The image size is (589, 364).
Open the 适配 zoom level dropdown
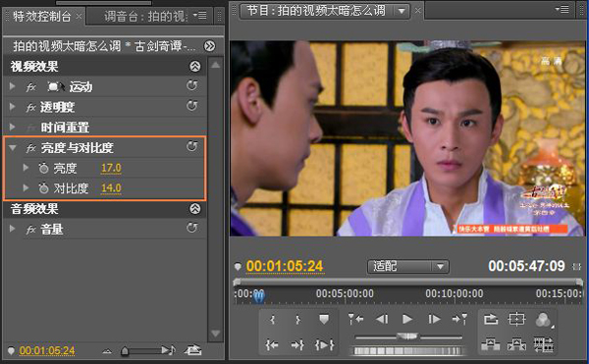coord(408,267)
